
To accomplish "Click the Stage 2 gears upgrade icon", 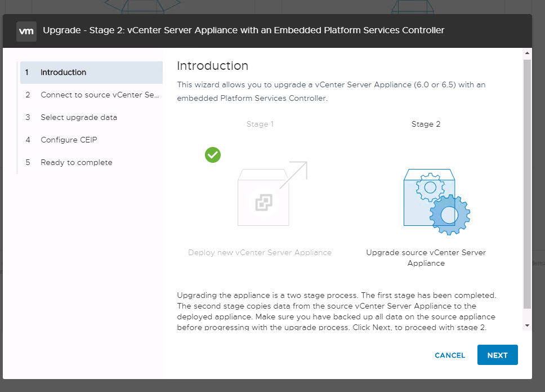I will [x=436, y=202].
